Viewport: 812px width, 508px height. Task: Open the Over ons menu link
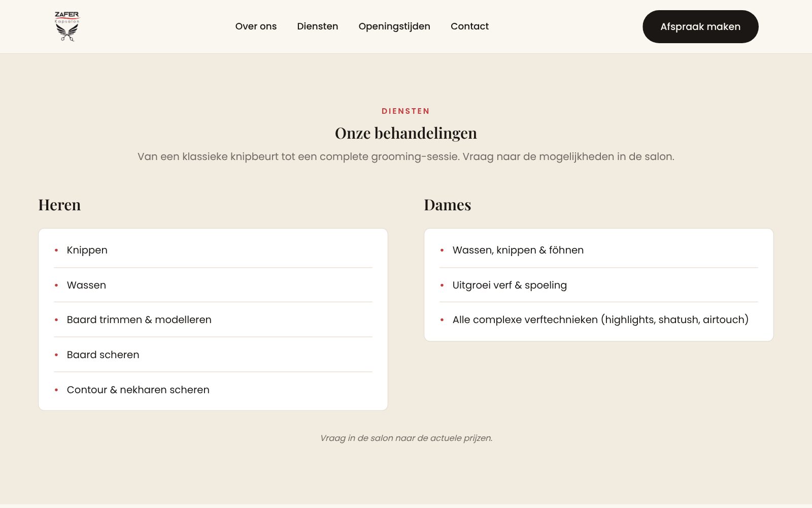pyautogui.click(x=256, y=26)
